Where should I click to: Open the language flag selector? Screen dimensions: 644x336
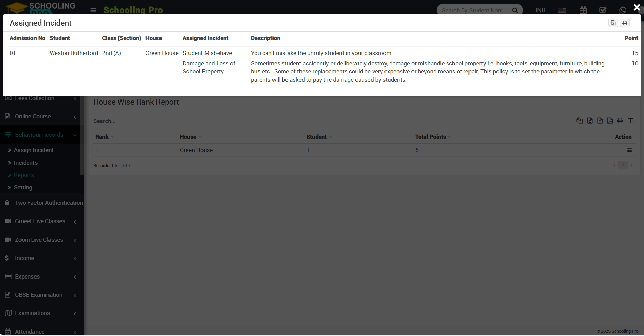[x=562, y=10]
